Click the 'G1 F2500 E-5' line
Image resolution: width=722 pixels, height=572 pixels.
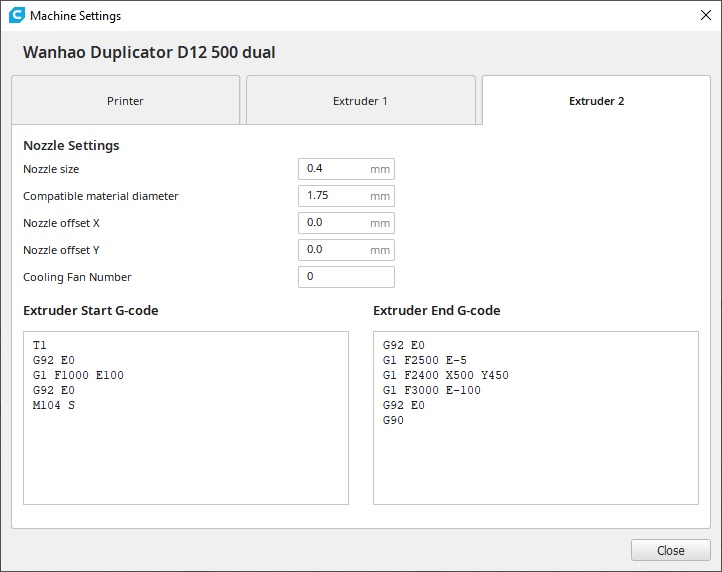pos(425,360)
